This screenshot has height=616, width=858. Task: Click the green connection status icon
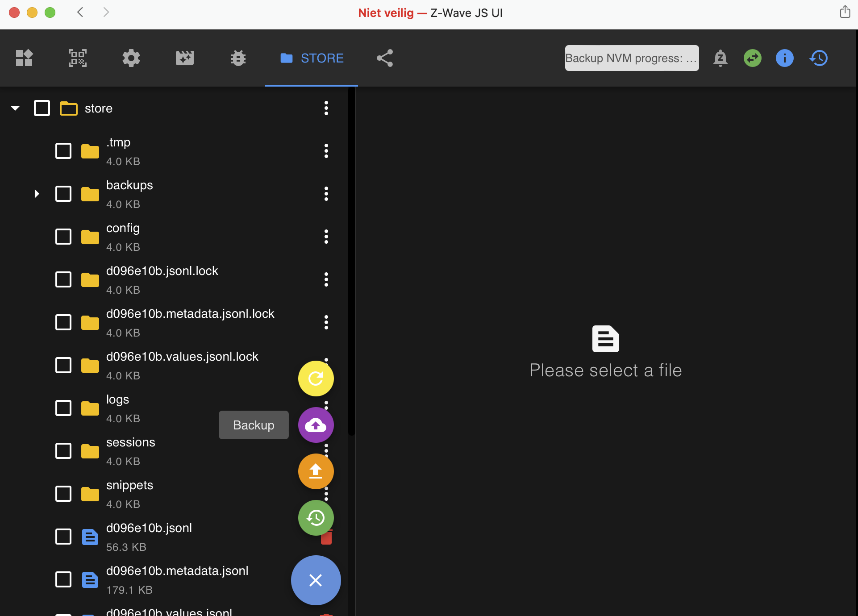coord(753,58)
